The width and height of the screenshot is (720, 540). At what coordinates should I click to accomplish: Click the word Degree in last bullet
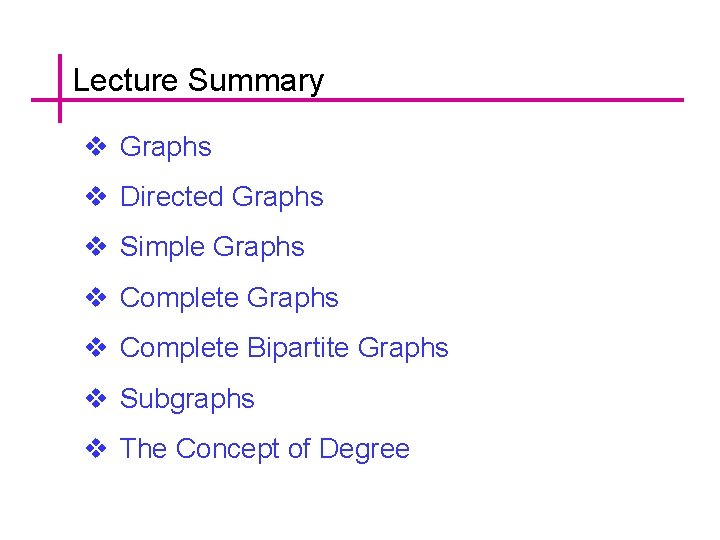point(364,450)
